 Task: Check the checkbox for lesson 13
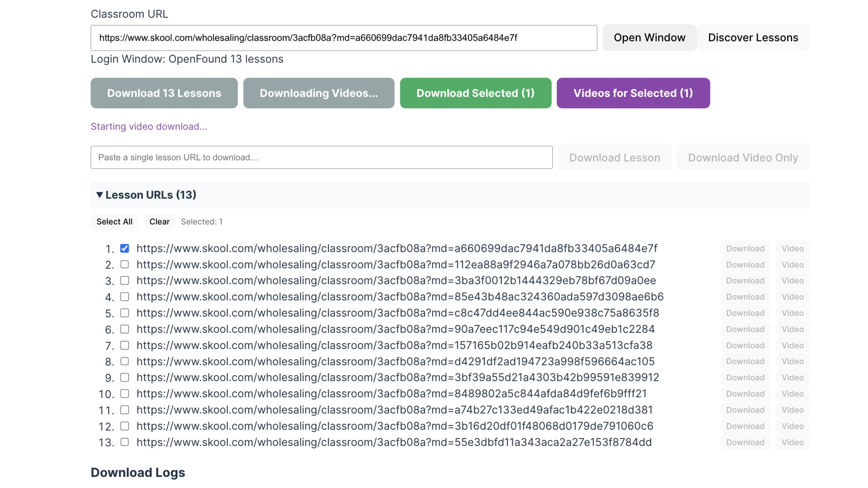tap(124, 442)
